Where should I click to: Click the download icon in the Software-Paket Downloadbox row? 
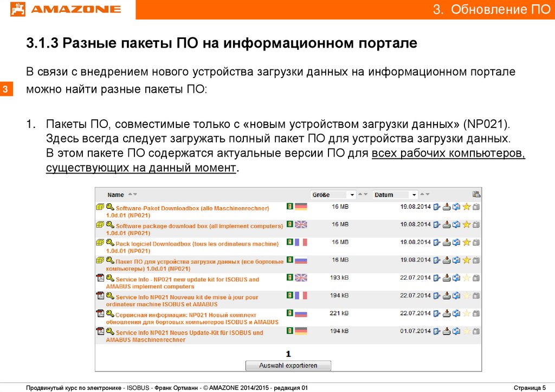point(447,207)
